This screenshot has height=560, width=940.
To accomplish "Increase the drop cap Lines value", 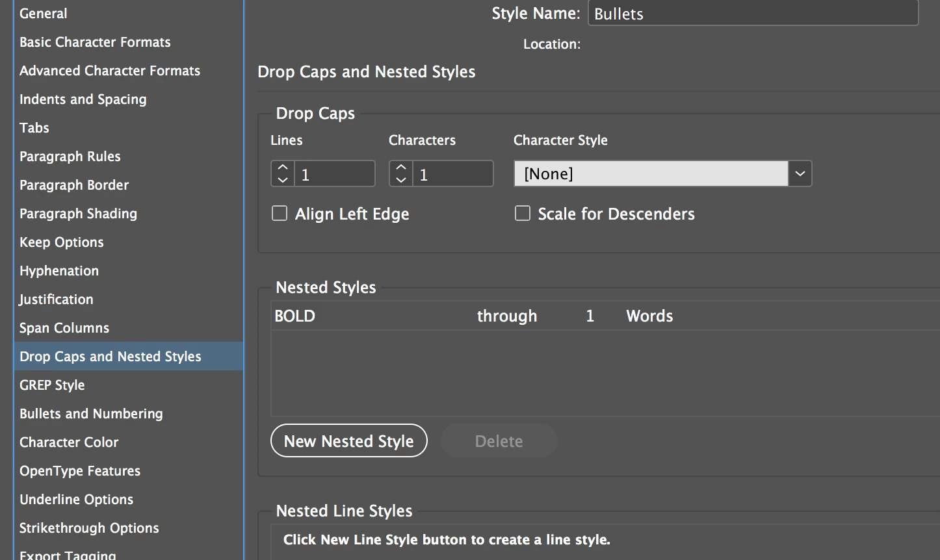I will (282, 168).
